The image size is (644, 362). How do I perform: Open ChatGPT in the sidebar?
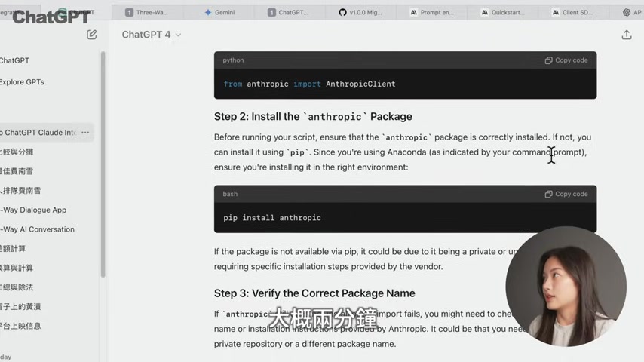(x=14, y=60)
